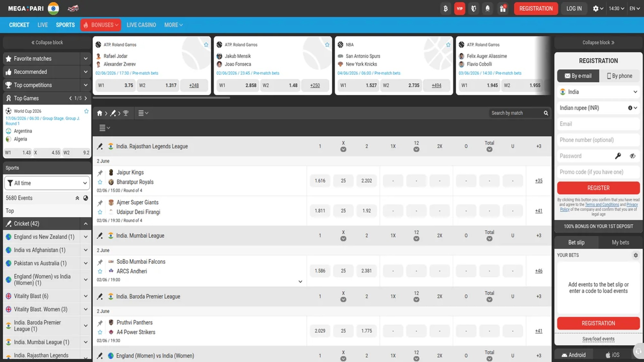
Task: Click the Email input field
Action: point(598,124)
